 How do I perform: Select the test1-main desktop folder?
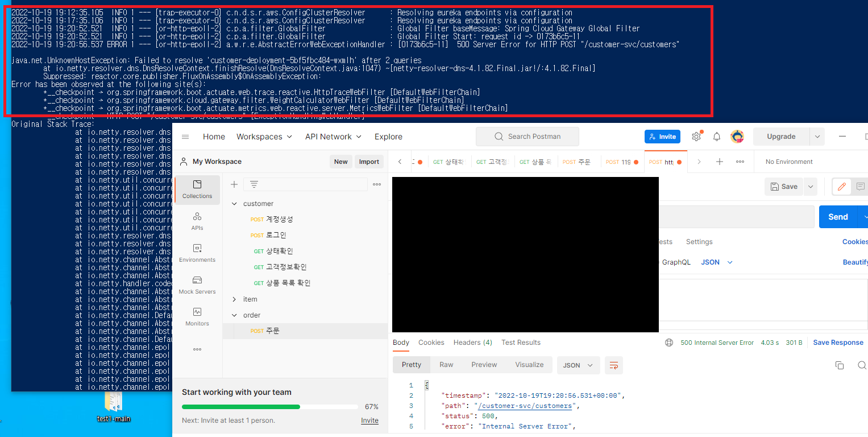click(114, 406)
